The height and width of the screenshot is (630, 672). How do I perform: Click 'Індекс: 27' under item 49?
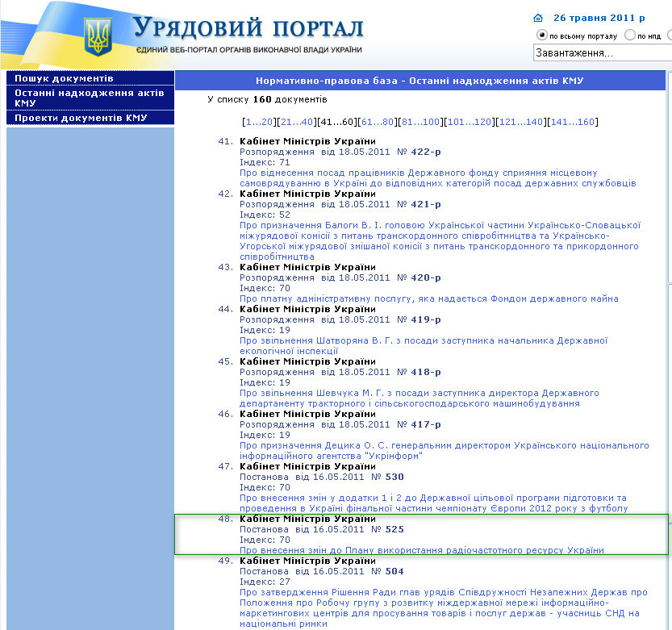[x=265, y=582]
